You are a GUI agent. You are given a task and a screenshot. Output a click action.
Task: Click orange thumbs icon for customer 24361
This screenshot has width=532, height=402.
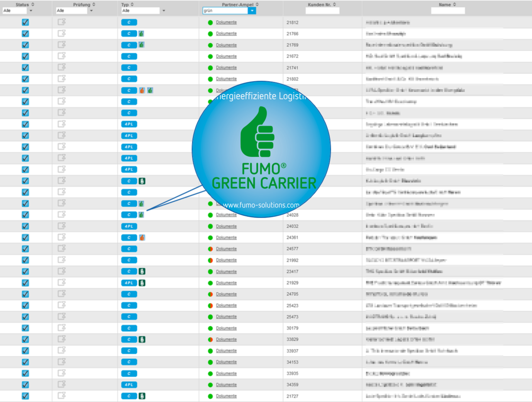142,238
